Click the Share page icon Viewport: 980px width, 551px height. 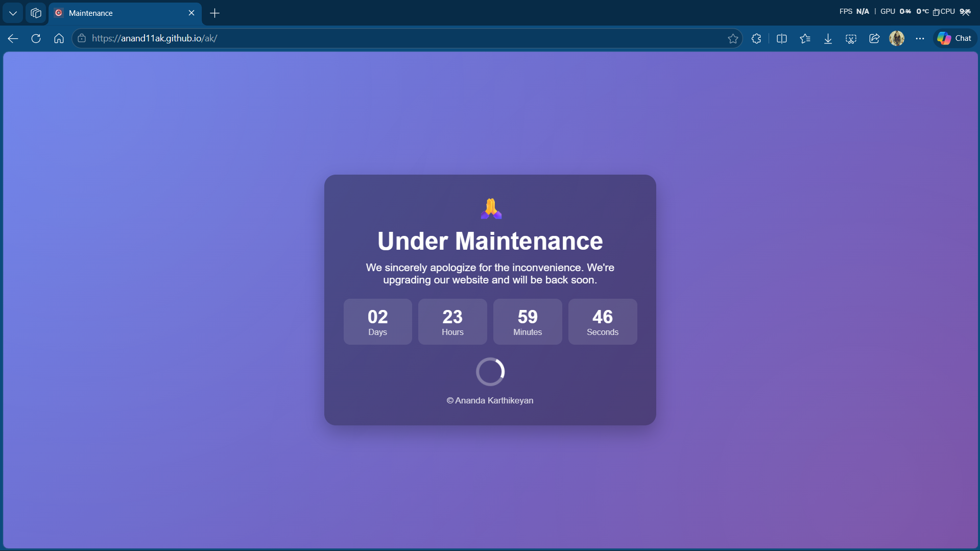pos(874,38)
